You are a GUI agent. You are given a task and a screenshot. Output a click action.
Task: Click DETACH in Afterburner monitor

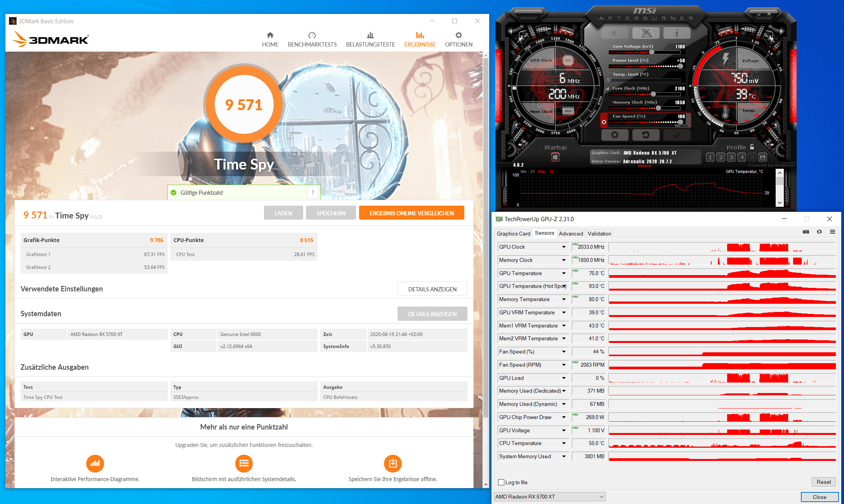644,166
